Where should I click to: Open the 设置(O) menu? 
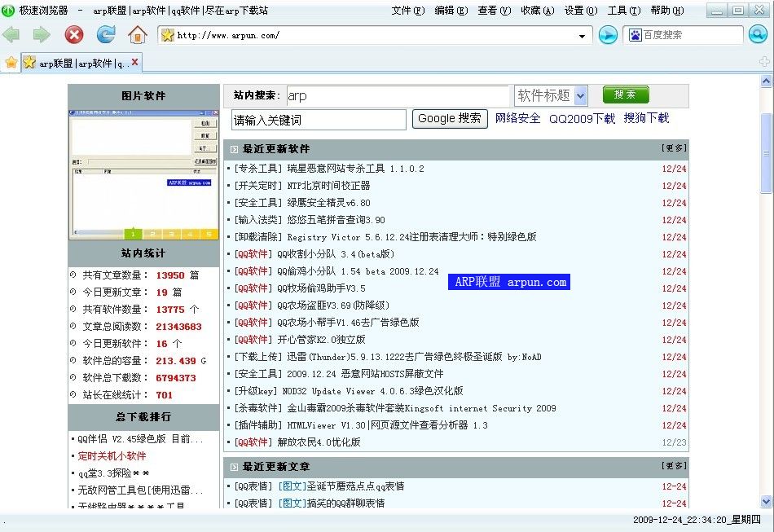581,11
